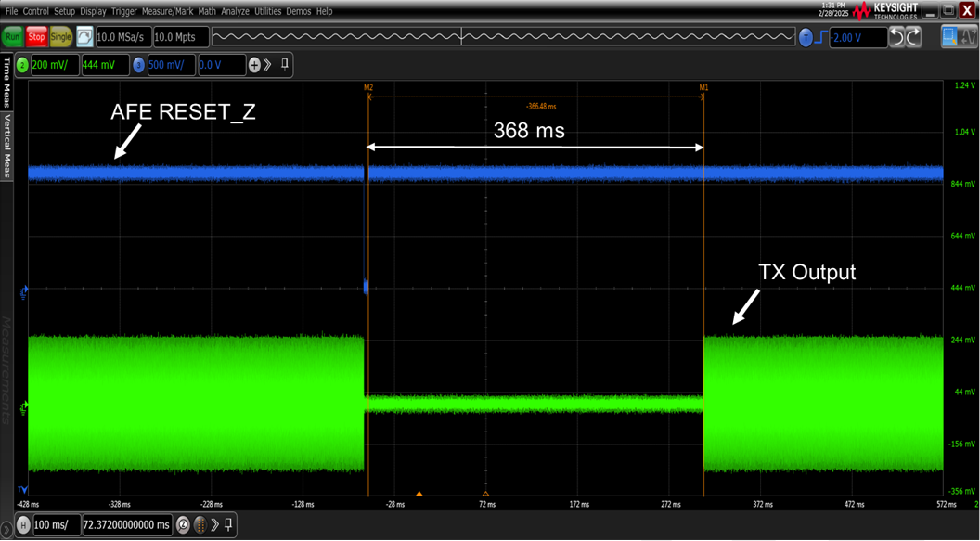The height and width of the screenshot is (541, 980).
Task: Select the zoom box tool icon
Action: pos(950,37)
